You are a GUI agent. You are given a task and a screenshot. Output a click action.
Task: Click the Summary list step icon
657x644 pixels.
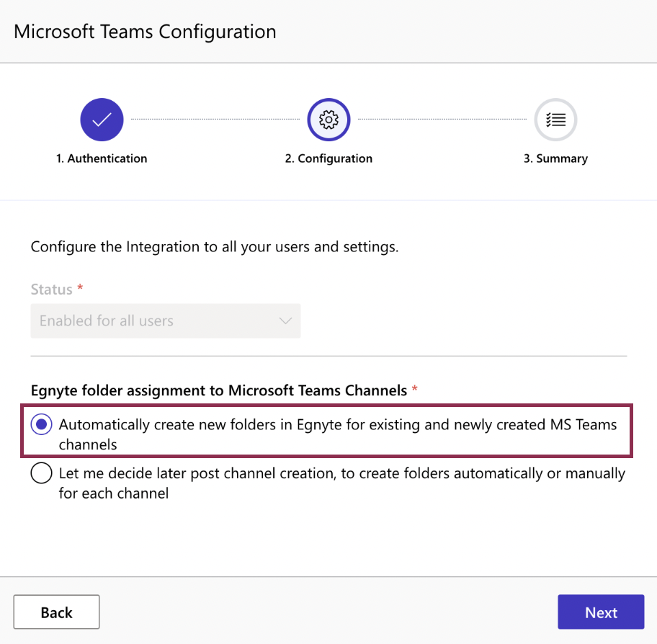coord(555,120)
